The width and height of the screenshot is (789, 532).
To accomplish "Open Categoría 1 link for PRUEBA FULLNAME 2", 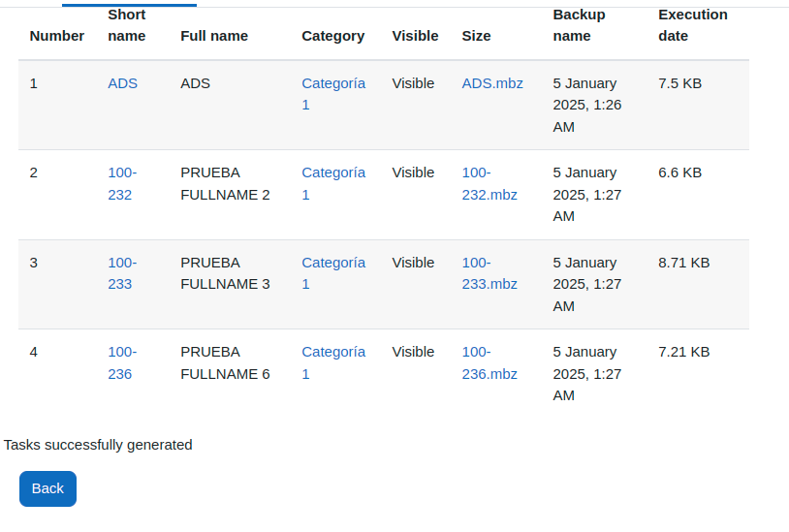I will click(x=333, y=183).
